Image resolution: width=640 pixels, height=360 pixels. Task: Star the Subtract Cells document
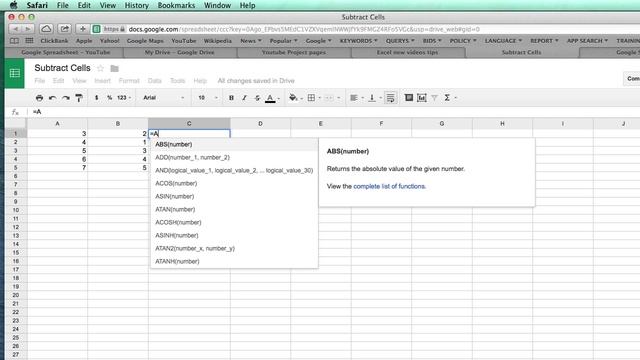click(x=100, y=68)
